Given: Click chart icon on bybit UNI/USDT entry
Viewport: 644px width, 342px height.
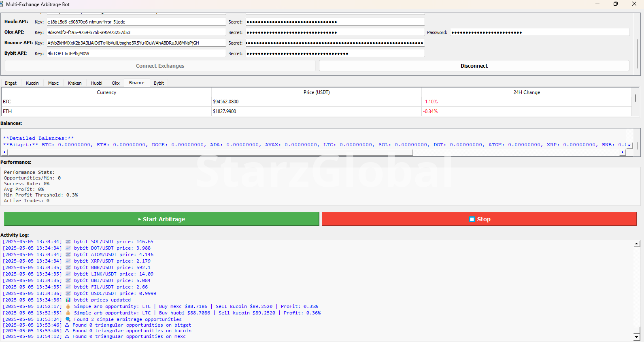Looking at the screenshot, I should pos(68,280).
